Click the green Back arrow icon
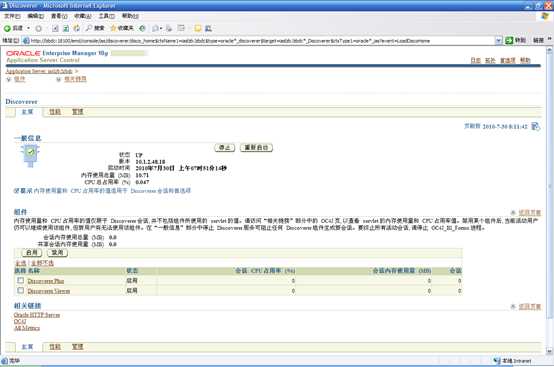The height and width of the screenshot is (367, 554). [7, 28]
